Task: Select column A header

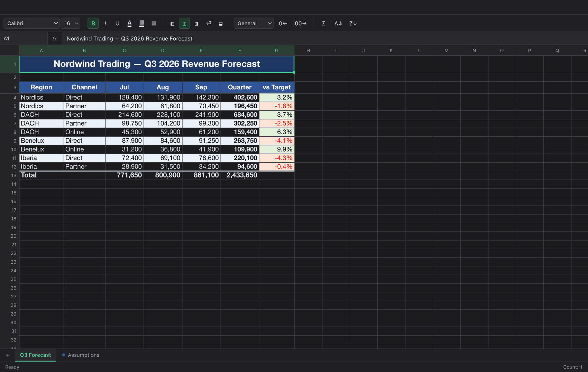Action: [42, 51]
